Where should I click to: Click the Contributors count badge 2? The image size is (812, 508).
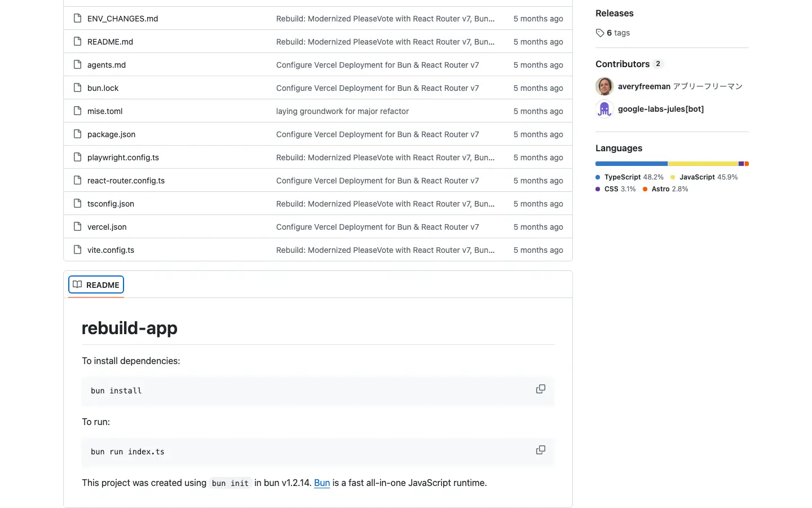(658, 64)
